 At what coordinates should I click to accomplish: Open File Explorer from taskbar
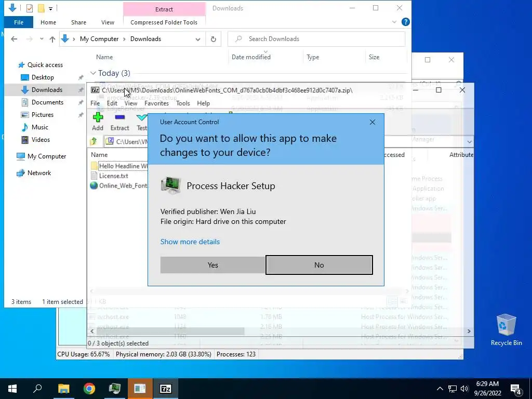[63, 389]
